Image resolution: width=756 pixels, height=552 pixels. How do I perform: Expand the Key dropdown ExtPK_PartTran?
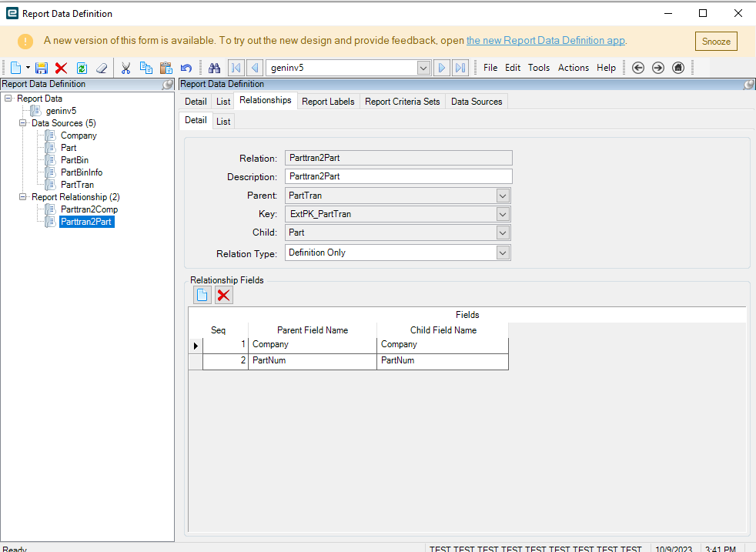(503, 214)
